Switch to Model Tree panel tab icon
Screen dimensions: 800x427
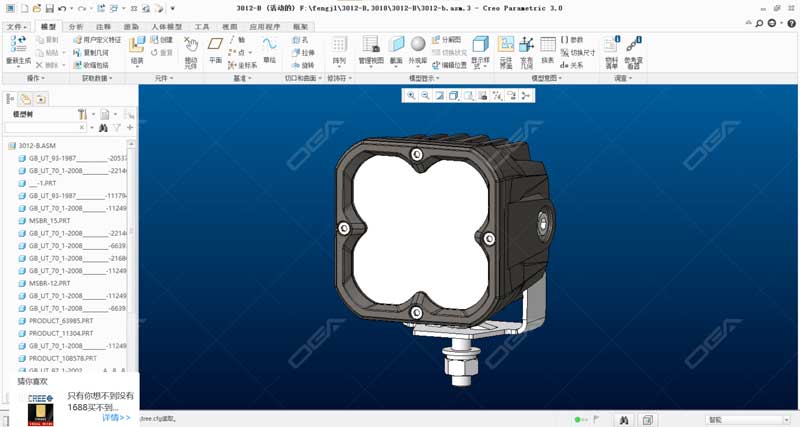pyautogui.click(x=11, y=99)
